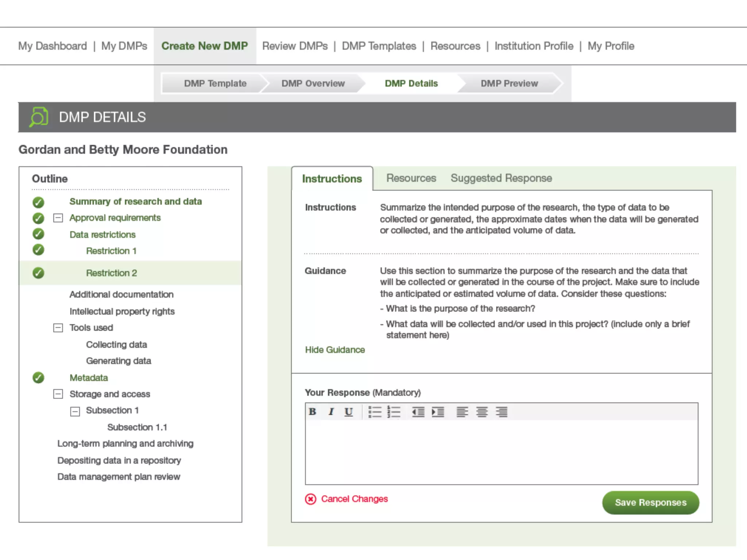The height and width of the screenshot is (560, 747).
Task: Apply italic formatting in response editor
Action: tap(331, 412)
